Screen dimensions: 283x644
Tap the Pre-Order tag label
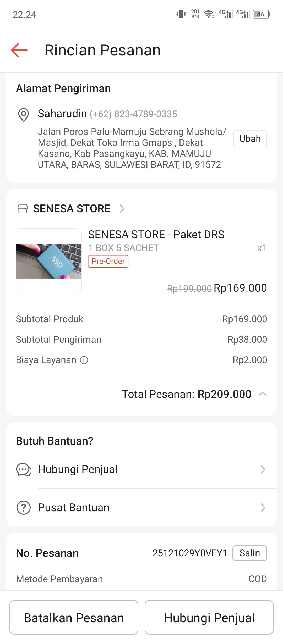108,261
